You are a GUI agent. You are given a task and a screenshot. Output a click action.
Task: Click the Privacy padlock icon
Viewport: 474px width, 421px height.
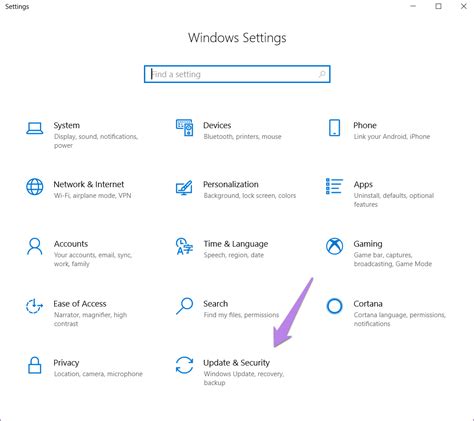pyautogui.click(x=35, y=365)
